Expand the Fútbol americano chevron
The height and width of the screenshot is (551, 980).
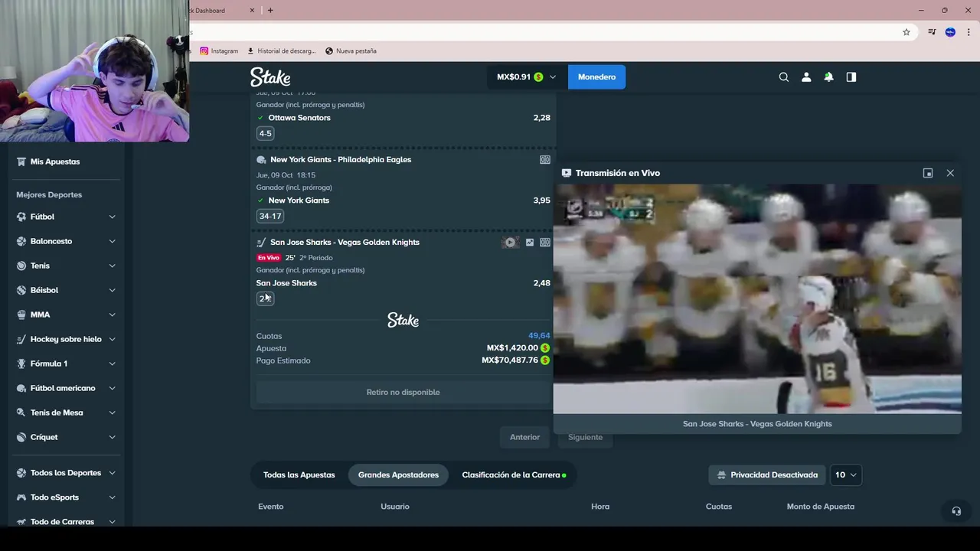point(112,388)
